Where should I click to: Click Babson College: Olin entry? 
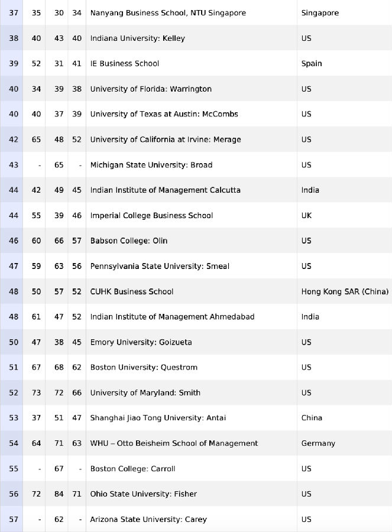[129, 241]
